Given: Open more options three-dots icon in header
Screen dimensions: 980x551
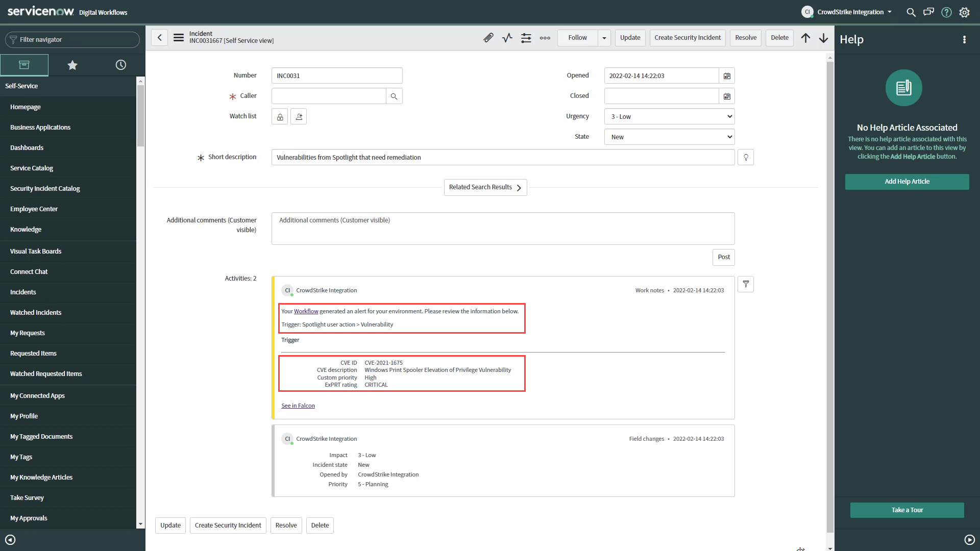Looking at the screenshot, I should click(545, 38).
